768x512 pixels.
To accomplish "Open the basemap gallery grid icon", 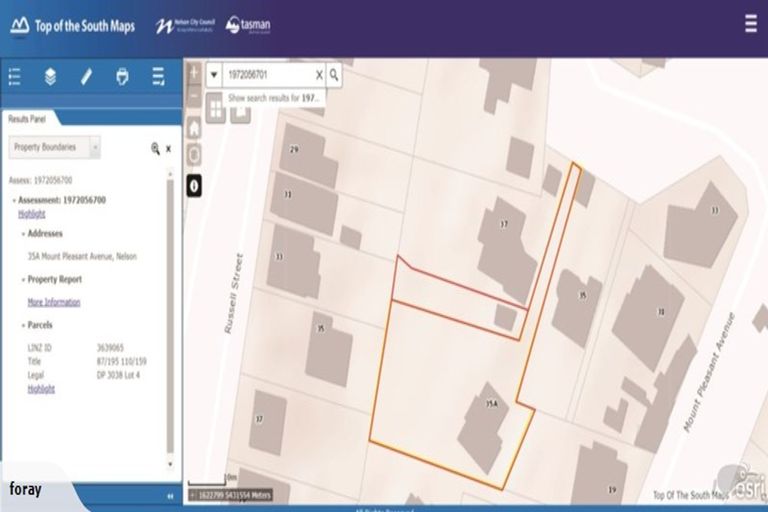I will pos(215,108).
